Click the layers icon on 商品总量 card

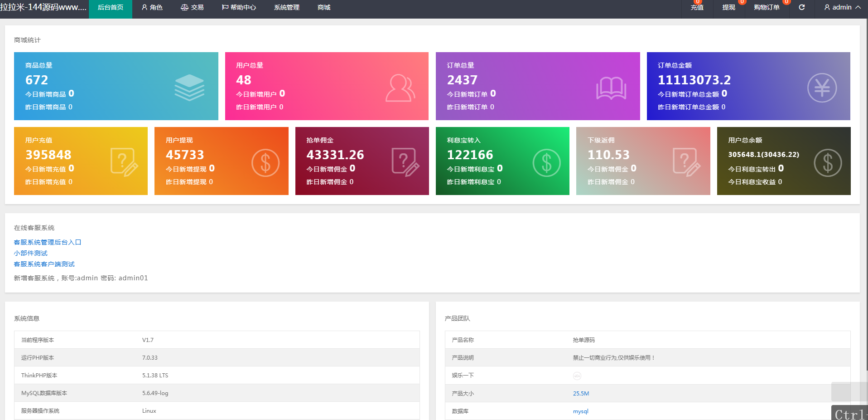point(189,88)
